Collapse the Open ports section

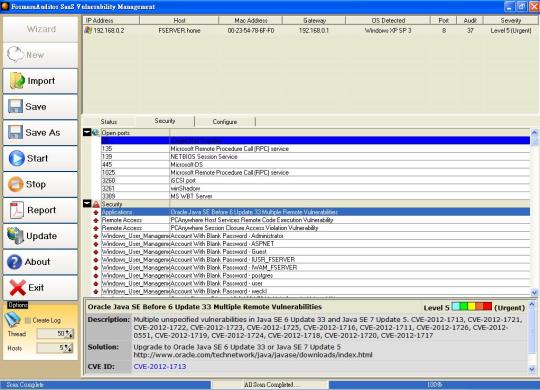click(x=87, y=132)
